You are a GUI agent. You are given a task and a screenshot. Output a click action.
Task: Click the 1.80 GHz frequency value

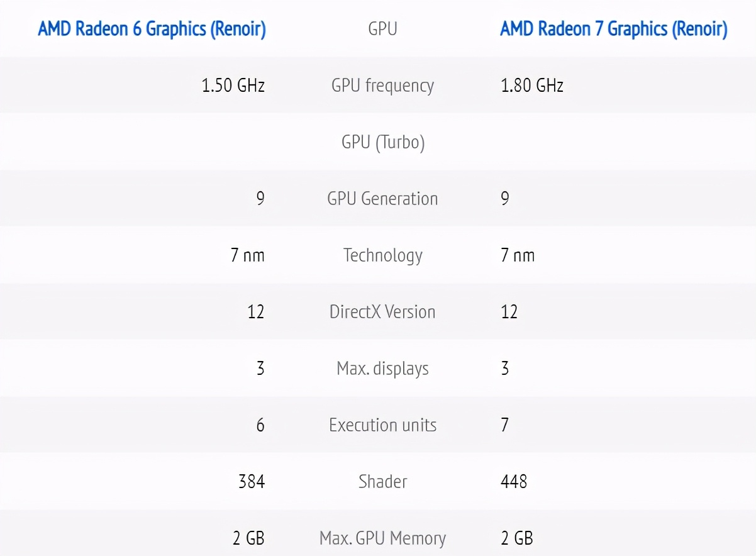pos(531,86)
